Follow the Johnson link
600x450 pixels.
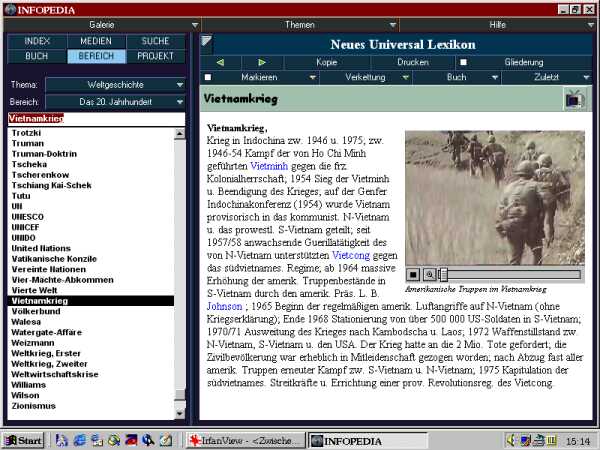tap(225, 307)
